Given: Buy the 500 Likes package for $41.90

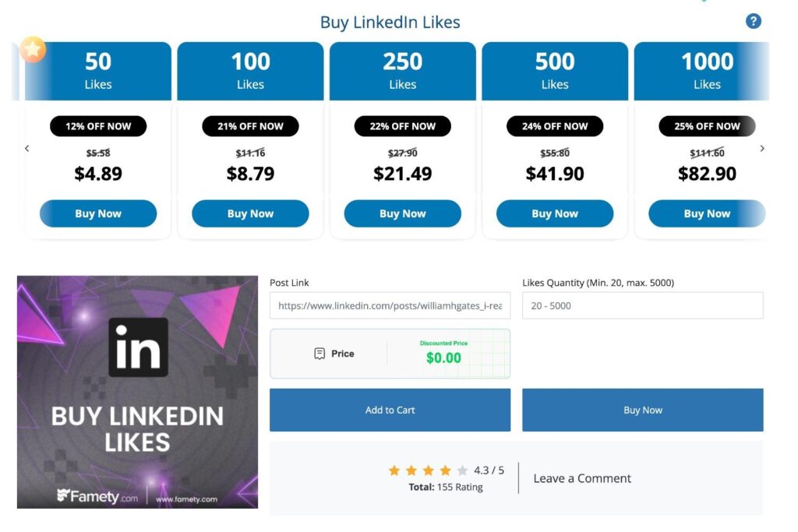Looking at the screenshot, I should (x=555, y=213).
